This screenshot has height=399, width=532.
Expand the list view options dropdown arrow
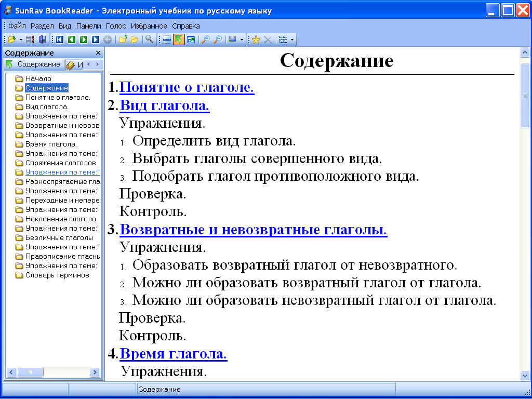pyautogui.click(x=292, y=40)
